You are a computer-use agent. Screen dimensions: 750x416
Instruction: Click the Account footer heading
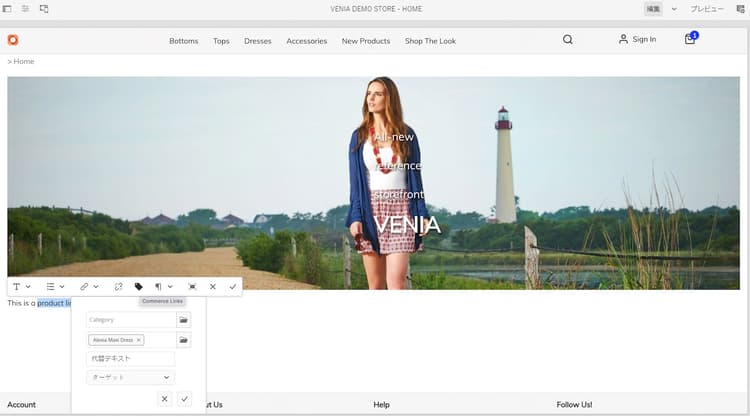(x=22, y=405)
